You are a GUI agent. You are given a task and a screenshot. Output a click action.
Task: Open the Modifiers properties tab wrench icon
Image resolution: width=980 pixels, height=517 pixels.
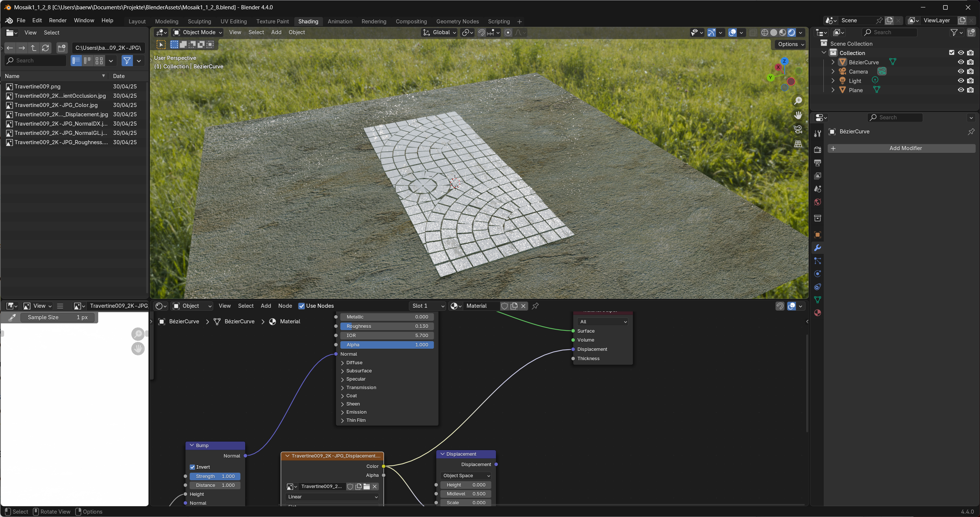[x=817, y=248]
